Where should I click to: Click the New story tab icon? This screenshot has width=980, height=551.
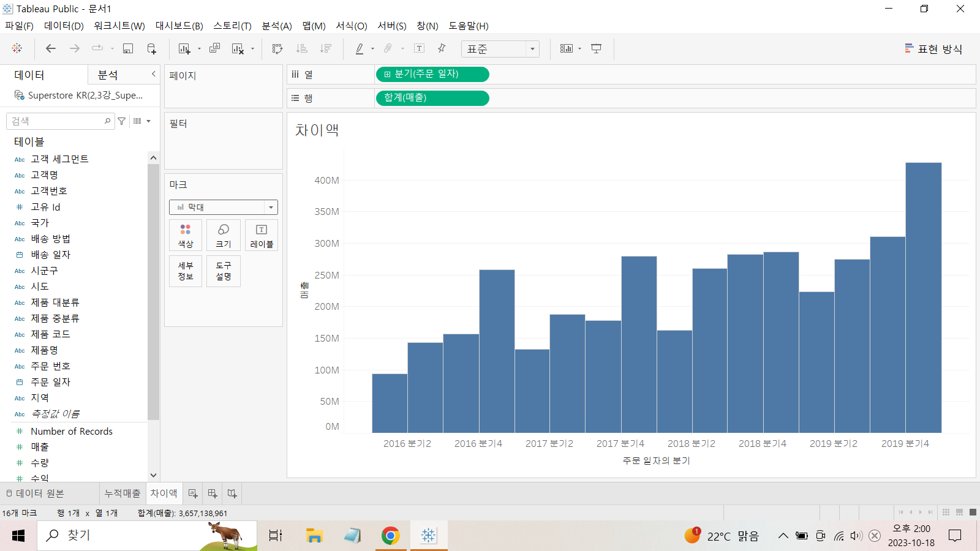tap(232, 493)
